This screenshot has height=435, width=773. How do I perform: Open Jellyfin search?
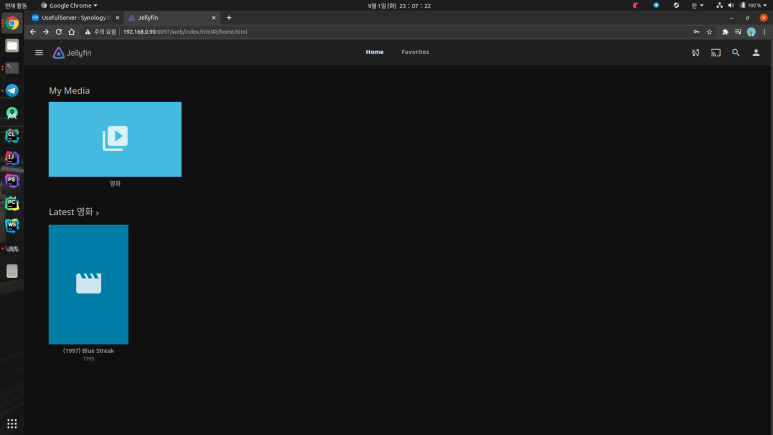[x=736, y=52]
